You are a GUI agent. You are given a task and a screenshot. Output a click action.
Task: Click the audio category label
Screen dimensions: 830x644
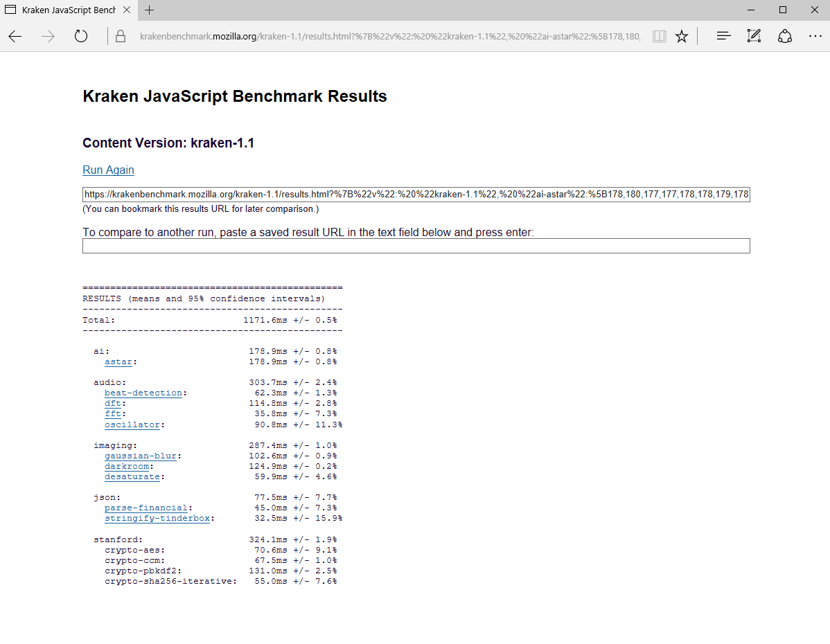[x=109, y=382]
